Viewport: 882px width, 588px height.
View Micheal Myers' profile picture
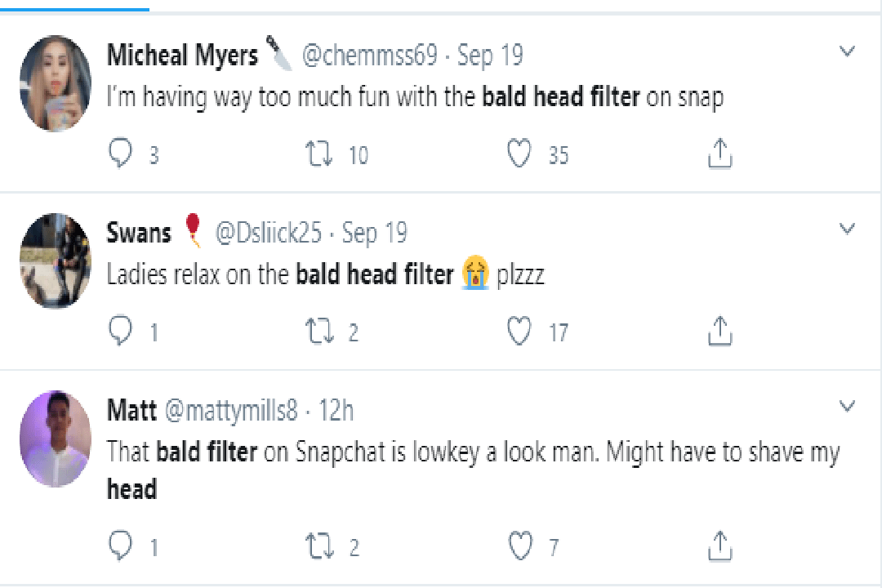(x=55, y=83)
